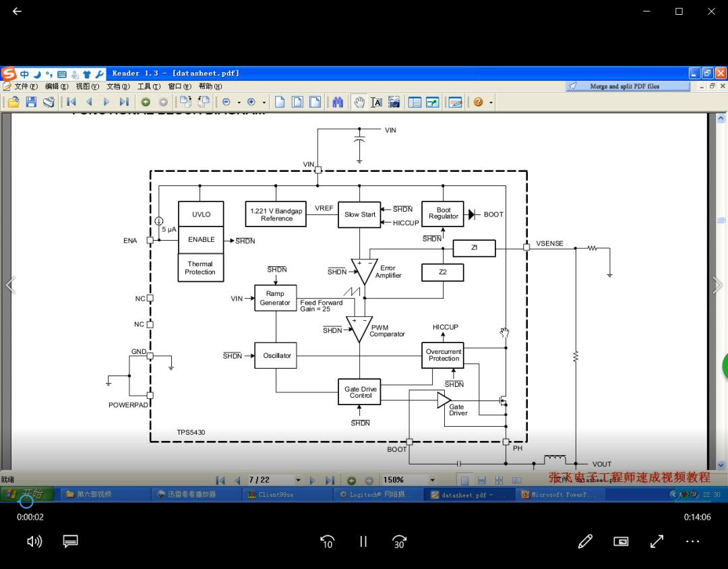This screenshot has height=569, width=728.
Task: Enter video full screen mode
Action: coord(657,541)
